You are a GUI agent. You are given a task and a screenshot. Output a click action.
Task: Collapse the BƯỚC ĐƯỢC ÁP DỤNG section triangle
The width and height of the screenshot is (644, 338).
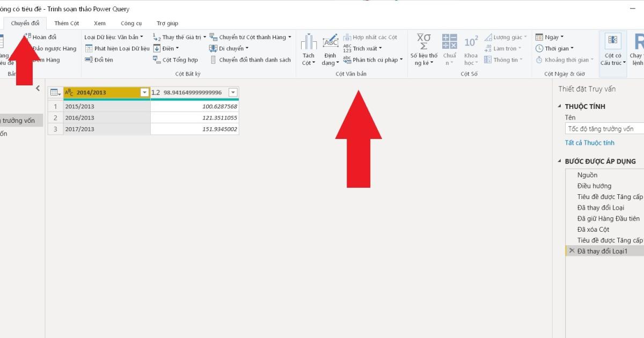click(x=560, y=161)
